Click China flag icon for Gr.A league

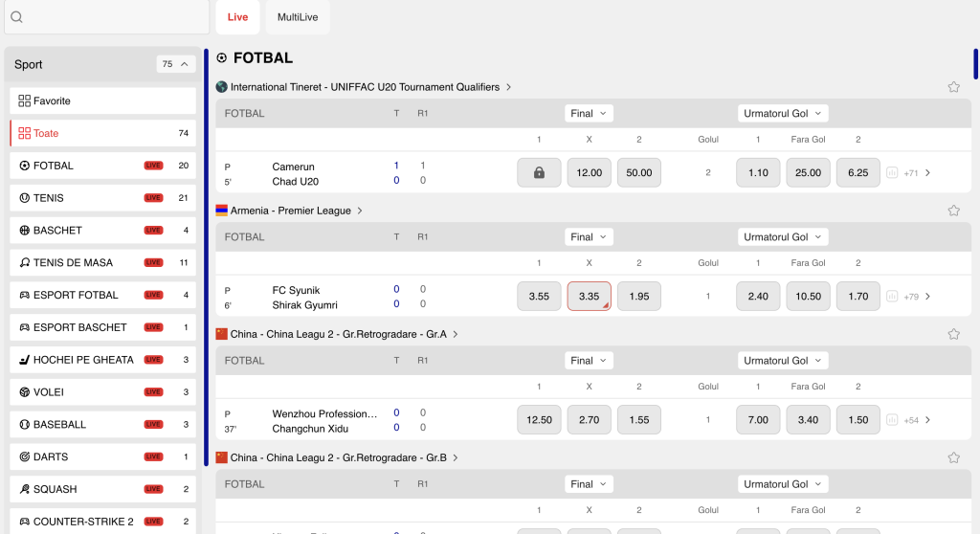click(x=221, y=334)
